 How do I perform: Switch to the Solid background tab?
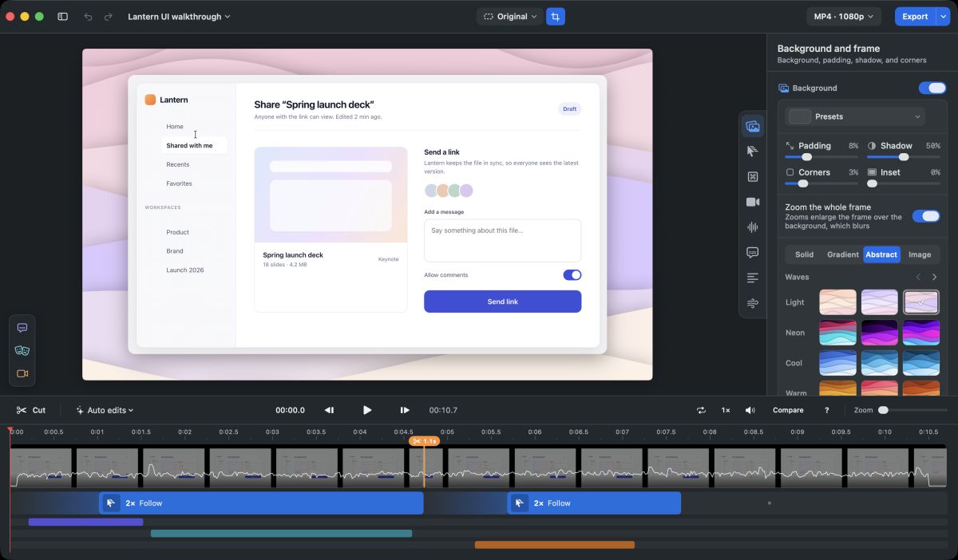click(804, 254)
